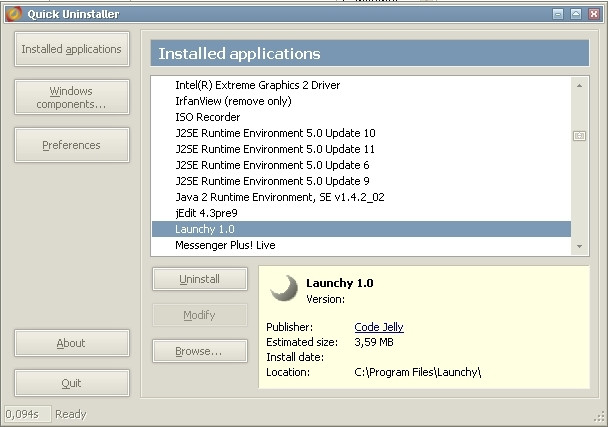Screen dimensions: 608x427
Task: Click the Launchy 1.0 bold details title
Action: click(340, 283)
